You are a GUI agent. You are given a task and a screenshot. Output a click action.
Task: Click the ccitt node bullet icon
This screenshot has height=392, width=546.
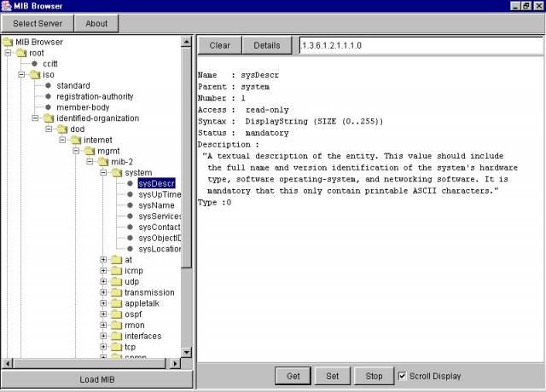click(34, 64)
